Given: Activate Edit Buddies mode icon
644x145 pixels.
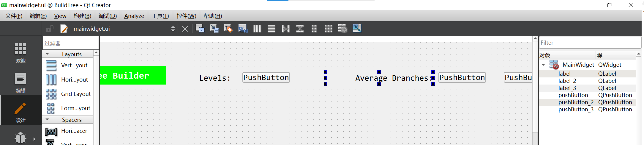Looking at the screenshot, I should tap(228, 29).
